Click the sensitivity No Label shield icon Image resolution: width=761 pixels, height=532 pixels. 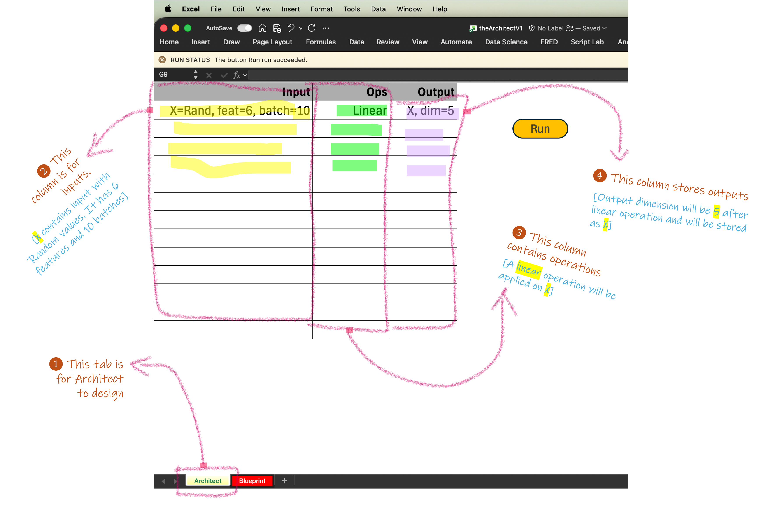tap(532, 28)
